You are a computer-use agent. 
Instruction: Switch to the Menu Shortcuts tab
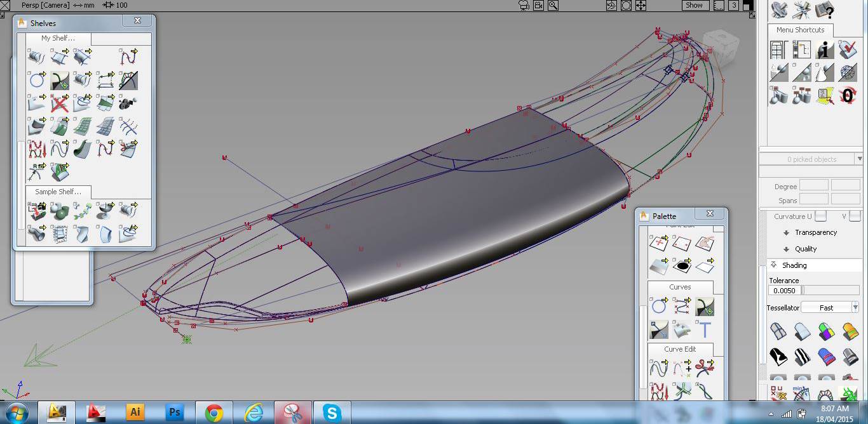(800, 30)
